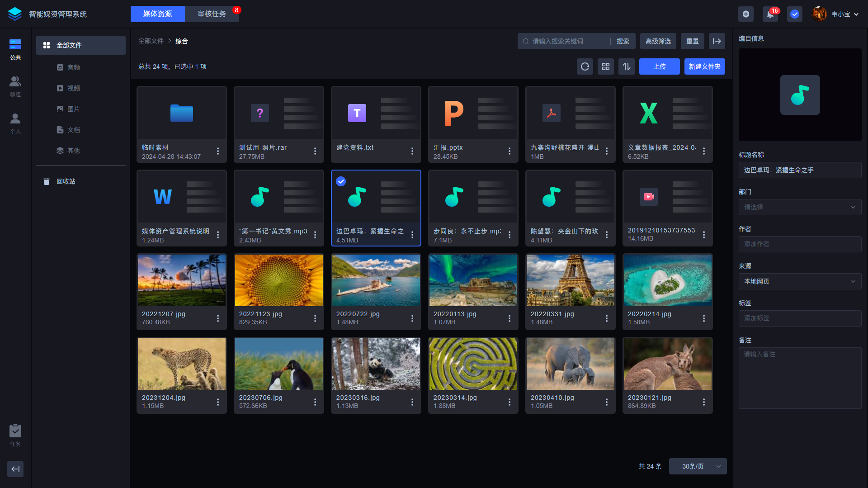Change the 30条/页 page size dropdown
868x488 pixels.
coord(698,466)
